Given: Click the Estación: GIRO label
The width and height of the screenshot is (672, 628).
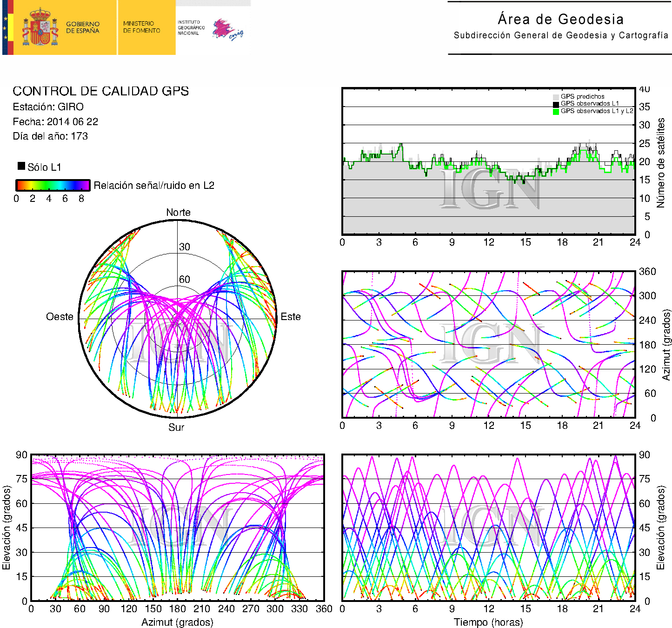Looking at the screenshot, I should coord(48,107).
